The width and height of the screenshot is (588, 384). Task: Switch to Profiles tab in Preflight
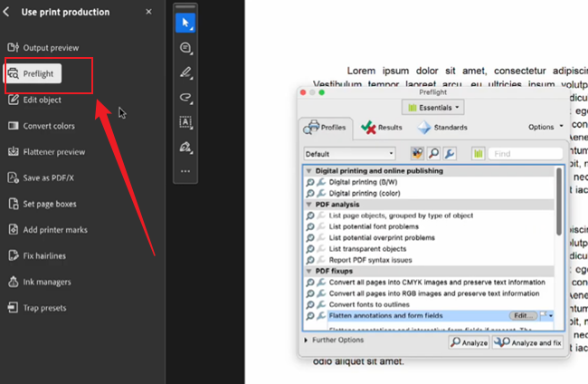tap(325, 128)
